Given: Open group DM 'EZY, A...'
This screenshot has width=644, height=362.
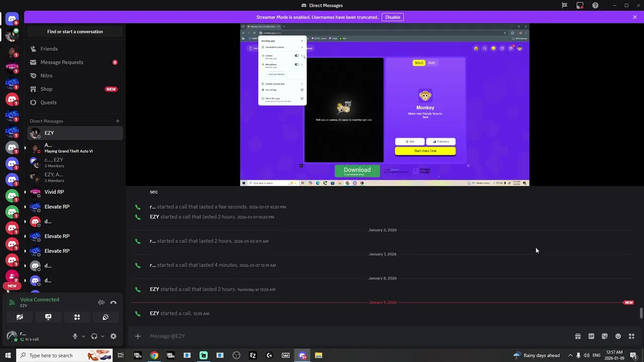Looking at the screenshot, I should [x=75, y=177].
